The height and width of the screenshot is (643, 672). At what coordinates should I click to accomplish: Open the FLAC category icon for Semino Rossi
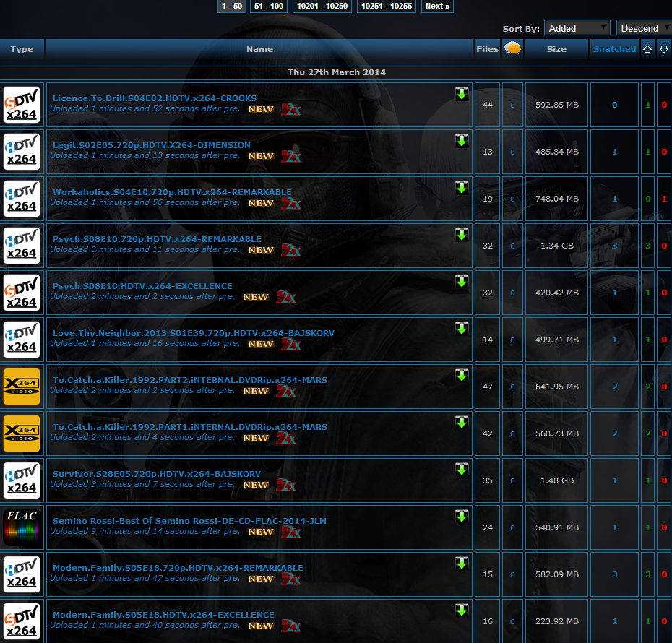(x=22, y=527)
